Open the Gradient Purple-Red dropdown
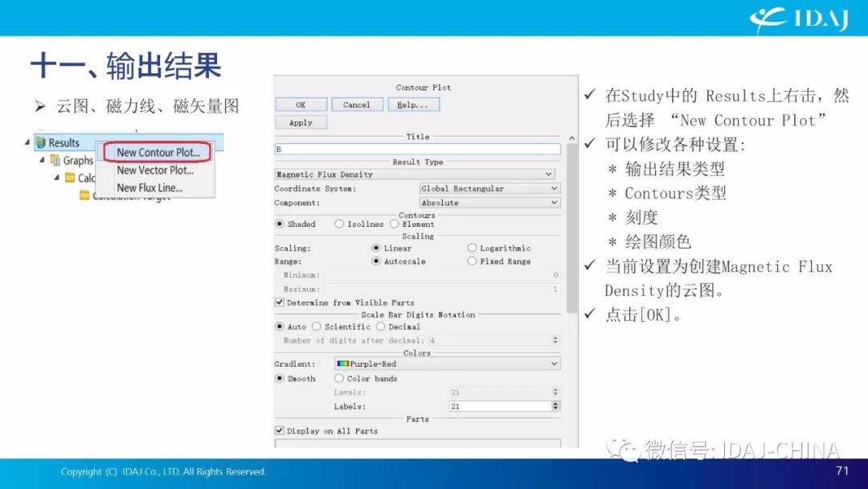This screenshot has height=489, width=868. click(448, 364)
